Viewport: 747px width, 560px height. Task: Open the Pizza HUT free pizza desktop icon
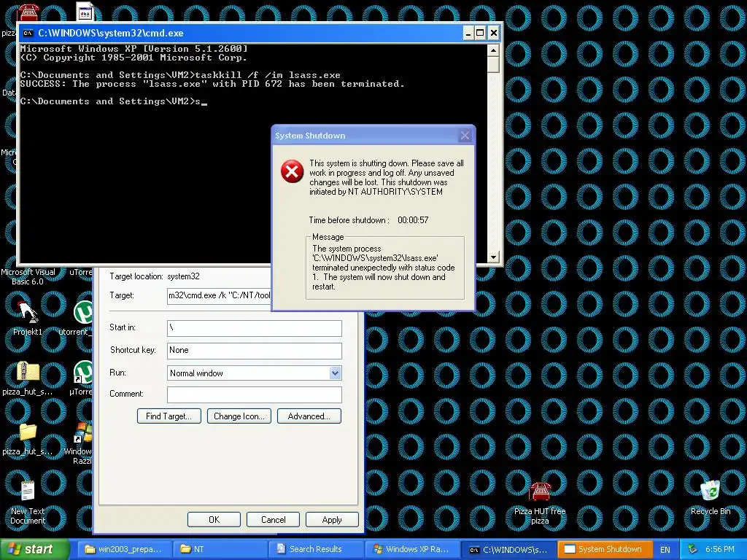point(540,502)
